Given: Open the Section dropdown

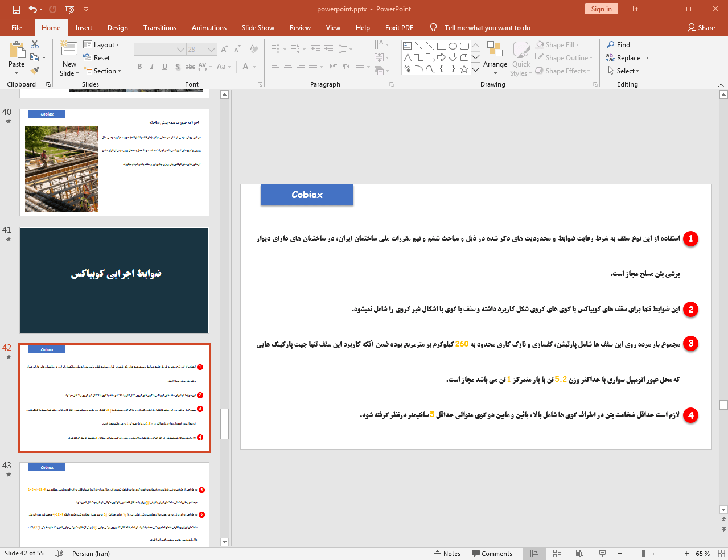Looking at the screenshot, I should (102, 71).
